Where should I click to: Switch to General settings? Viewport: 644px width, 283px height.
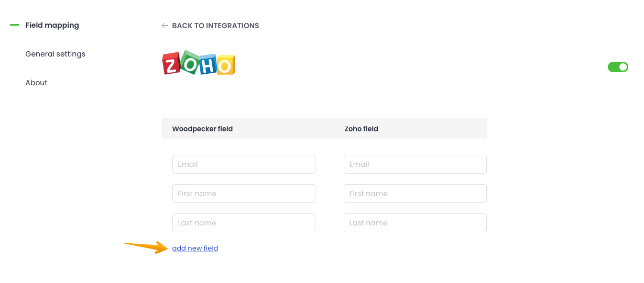coord(55,54)
